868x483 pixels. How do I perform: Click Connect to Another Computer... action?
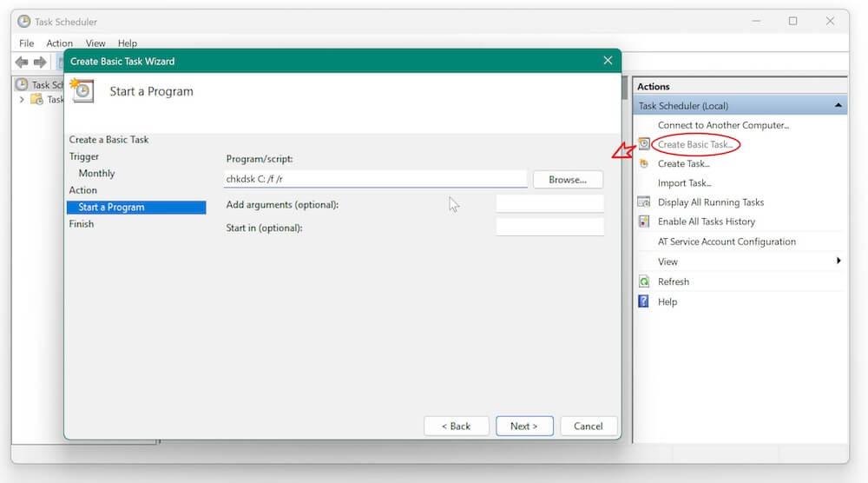tap(724, 125)
